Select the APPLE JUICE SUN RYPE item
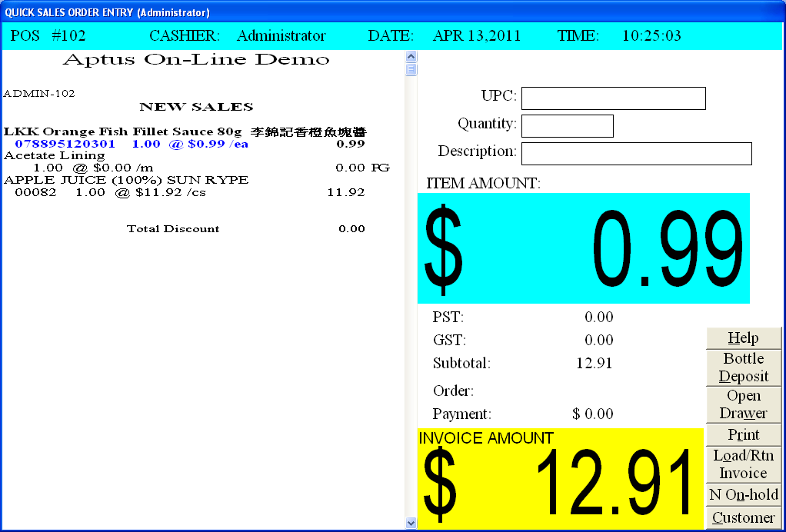Screen dimensions: 786x532 click(x=126, y=180)
